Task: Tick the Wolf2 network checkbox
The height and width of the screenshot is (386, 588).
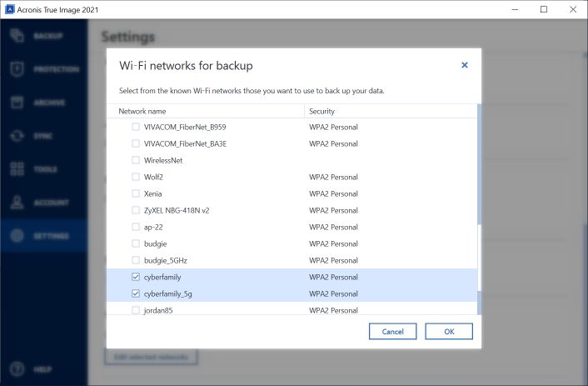Action: click(x=136, y=177)
